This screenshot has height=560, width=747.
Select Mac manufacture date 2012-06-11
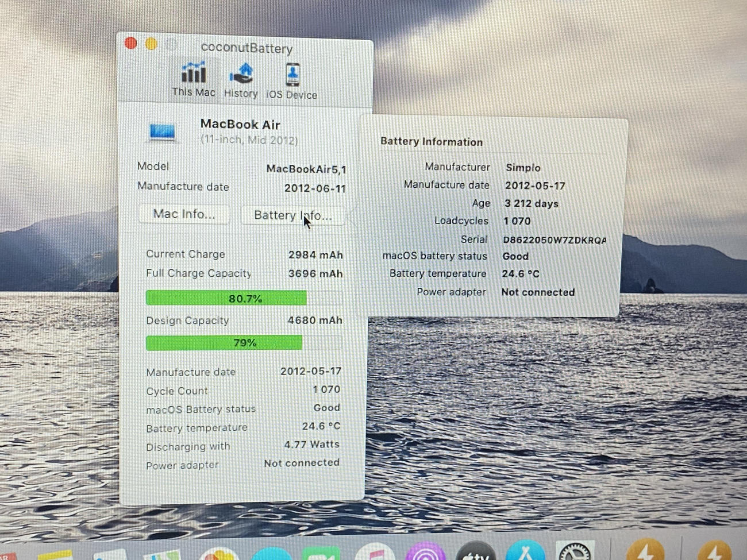point(315,188)
